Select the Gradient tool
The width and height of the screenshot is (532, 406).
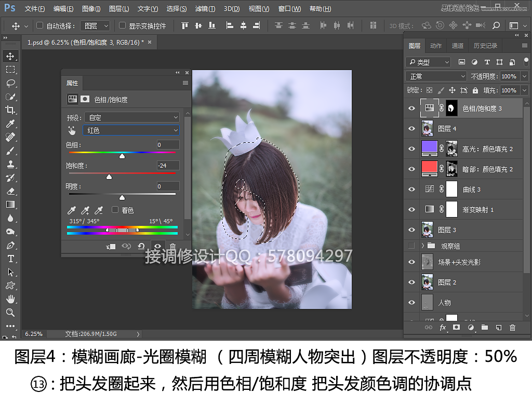(10, 205)
